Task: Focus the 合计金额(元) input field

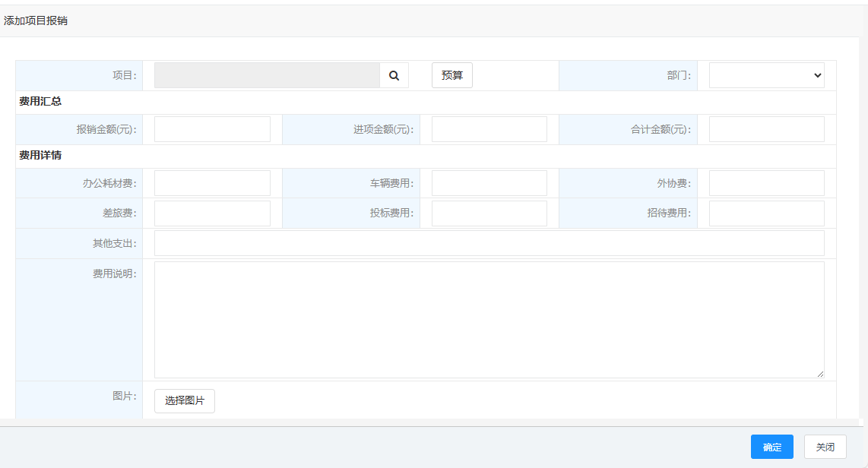Action: point(766,129)
